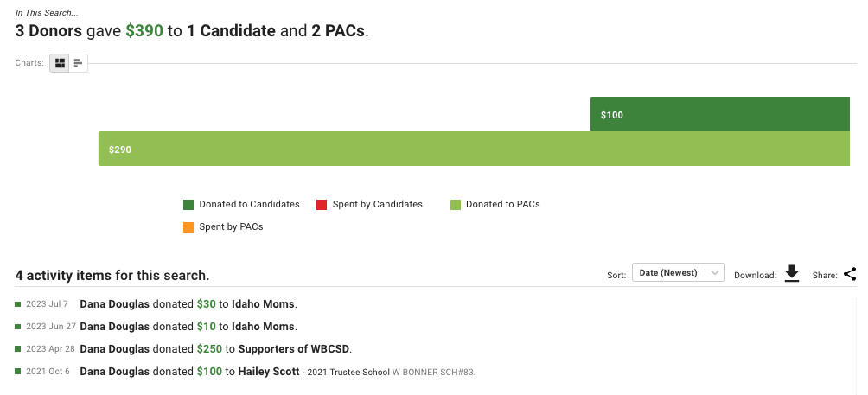Click the chevron arrow in the Sort box

click(x=715, y=273)
